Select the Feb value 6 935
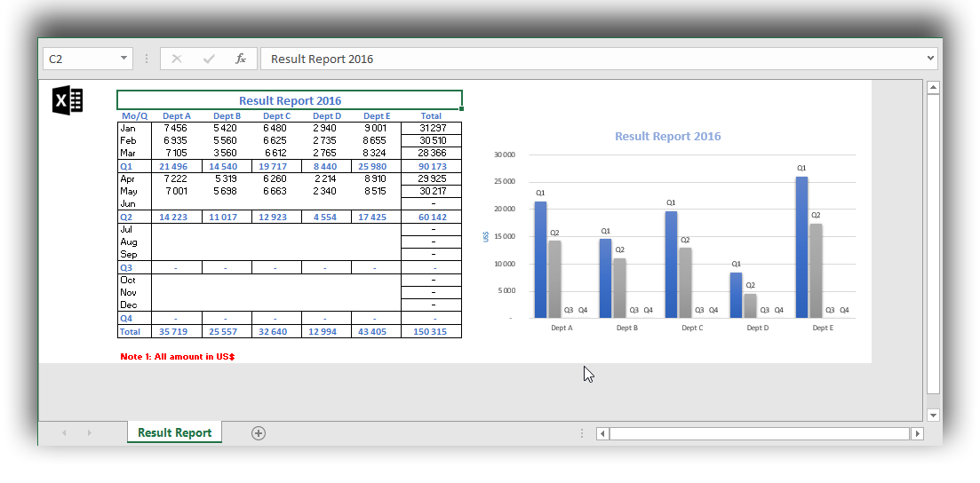The image size is (980, 483). (177, 140)
